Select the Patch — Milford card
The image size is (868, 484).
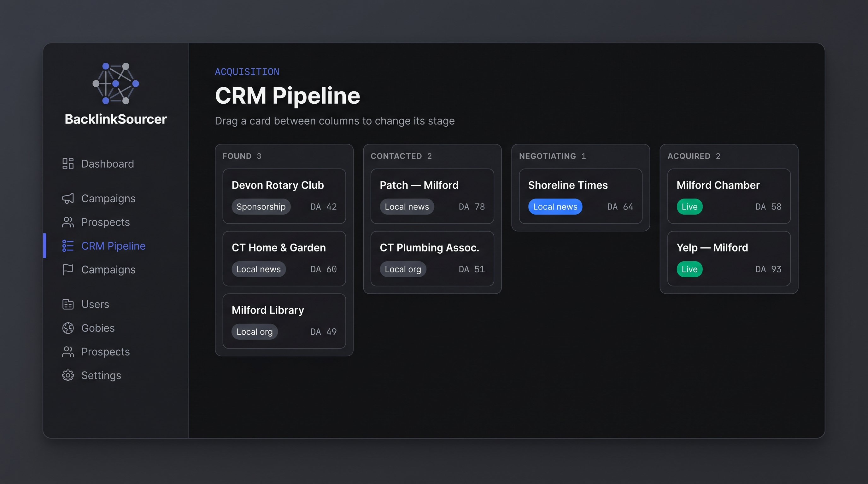tap(432, 196)
